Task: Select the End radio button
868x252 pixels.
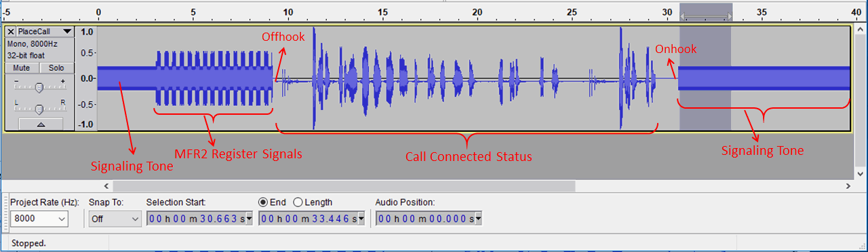Action: tap(263, 202)
